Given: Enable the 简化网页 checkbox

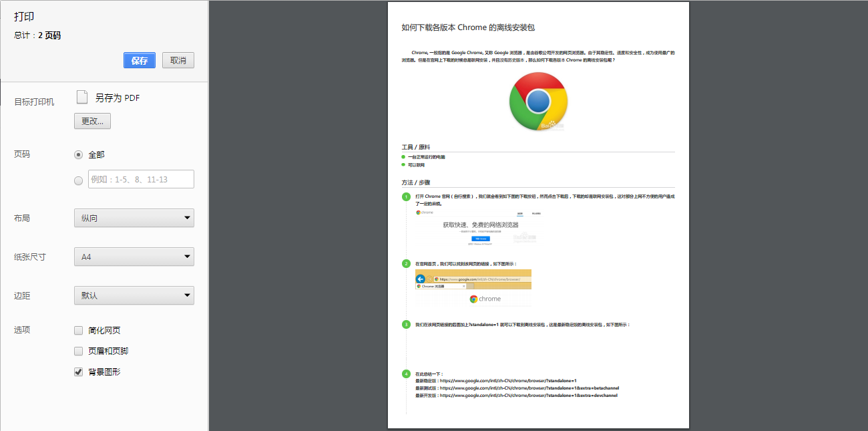Looking at the screenshot, I should pyautogui.click(x=79, y=330).
